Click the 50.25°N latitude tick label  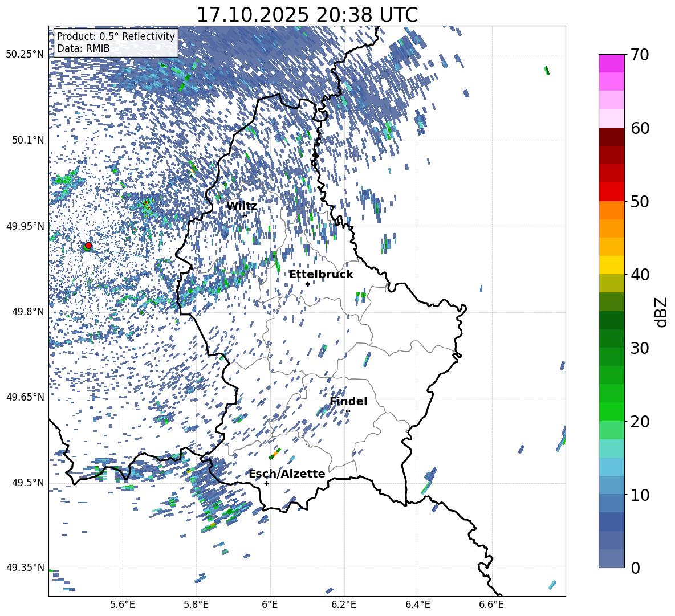coord(25,55)
